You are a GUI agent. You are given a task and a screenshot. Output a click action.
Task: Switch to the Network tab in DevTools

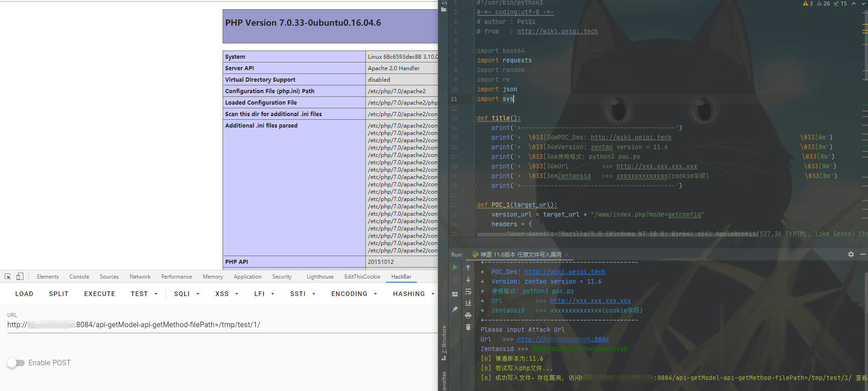tap(140, 277)
